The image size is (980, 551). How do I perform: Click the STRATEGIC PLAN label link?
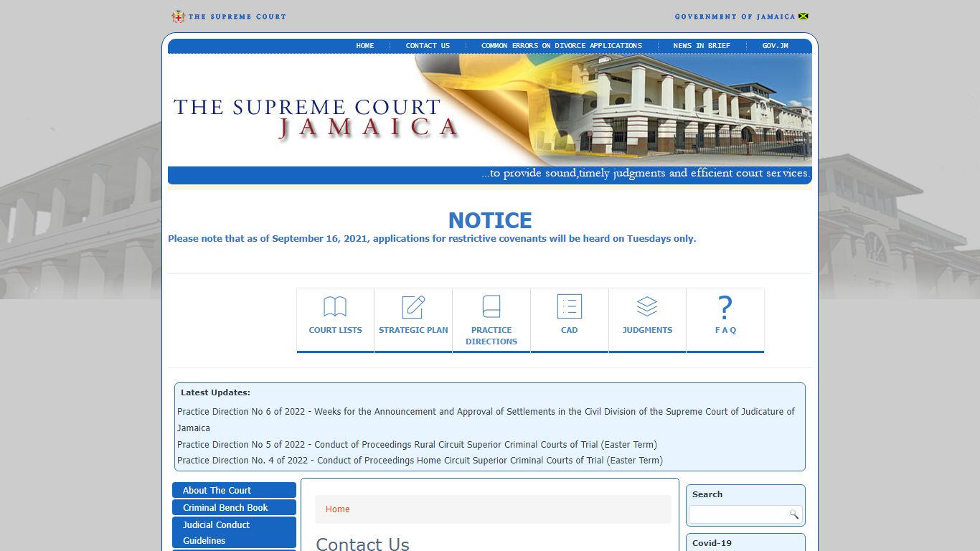click(x=413, y=330)
